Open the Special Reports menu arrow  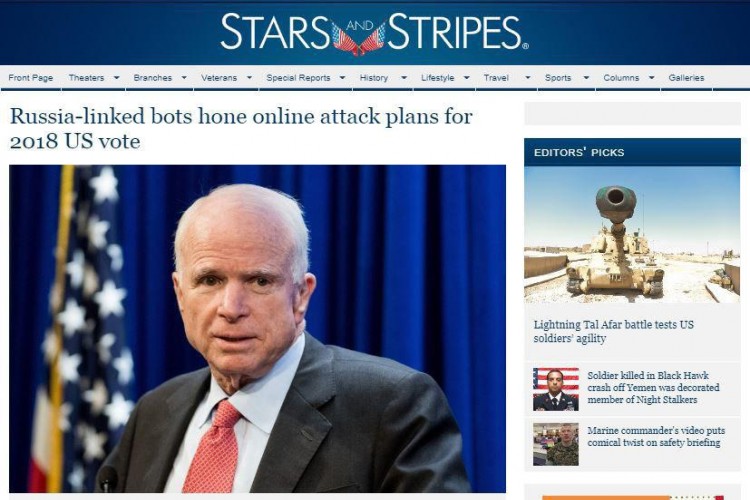(342, 78)
